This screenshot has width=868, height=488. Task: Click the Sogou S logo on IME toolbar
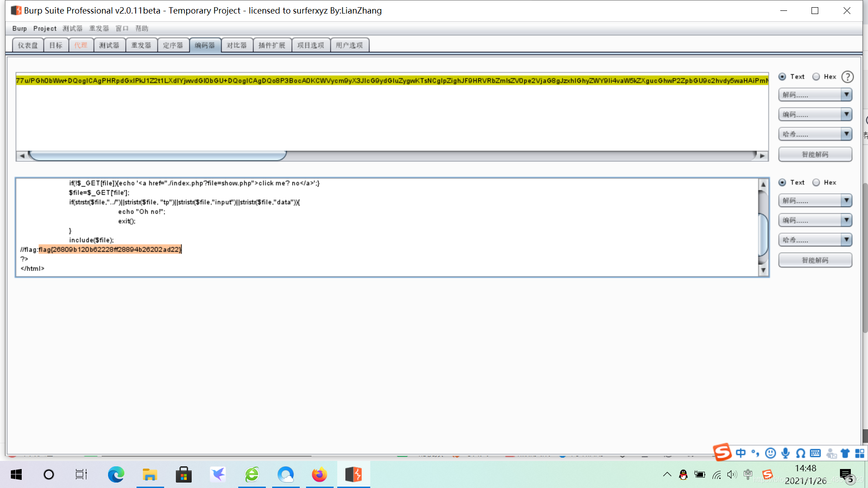click(722, 452)
